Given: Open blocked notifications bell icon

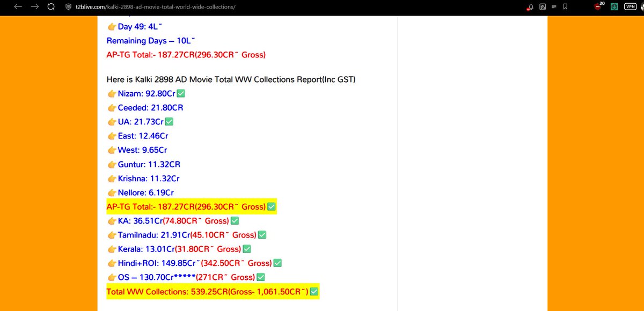Looking at the screenshot, I should (530, 7).
